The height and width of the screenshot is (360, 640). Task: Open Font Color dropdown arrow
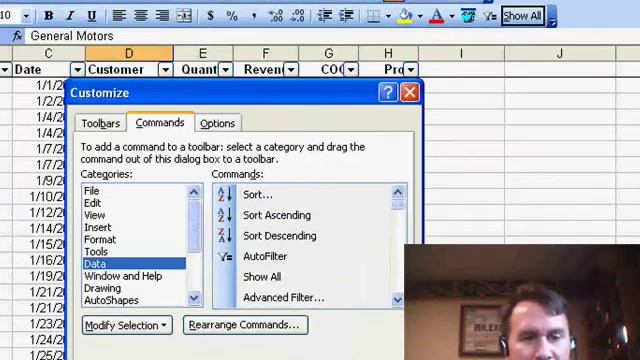pos(452,16)
